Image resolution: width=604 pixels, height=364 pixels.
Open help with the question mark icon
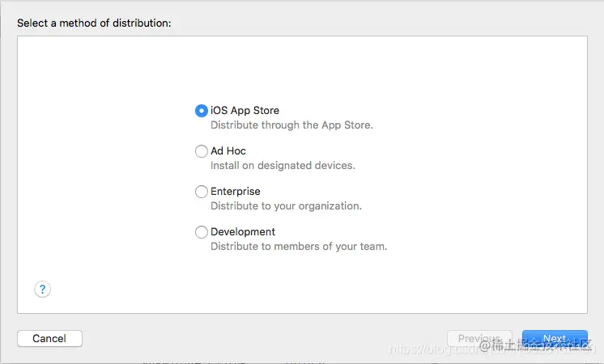coord(42,290)
